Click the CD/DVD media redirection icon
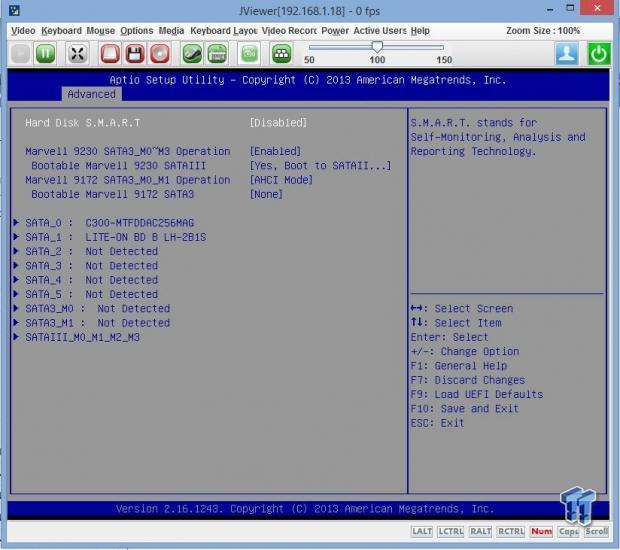Screen dimensions: 620x550 click(x=160, y=53)
